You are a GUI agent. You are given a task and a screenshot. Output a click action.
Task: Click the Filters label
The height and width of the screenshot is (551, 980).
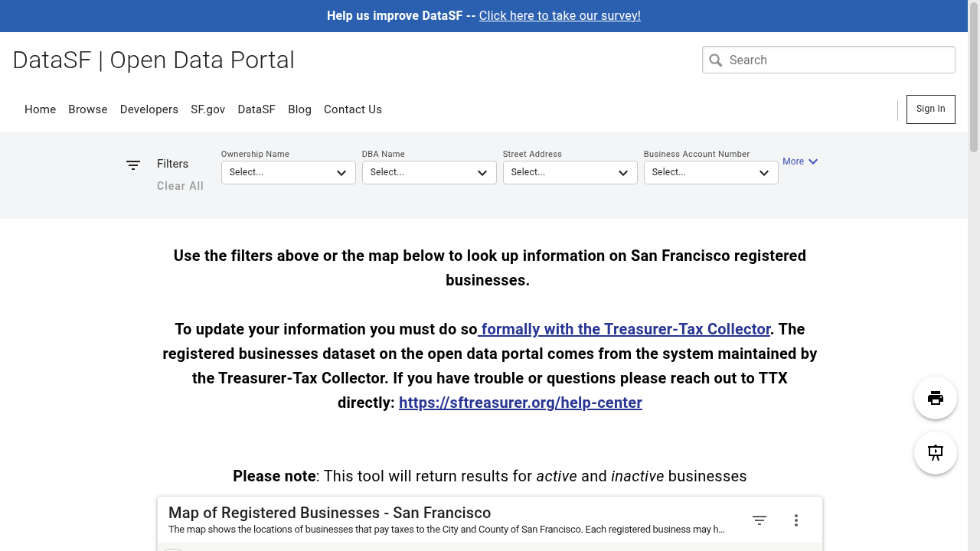click(x=172, y=164)
